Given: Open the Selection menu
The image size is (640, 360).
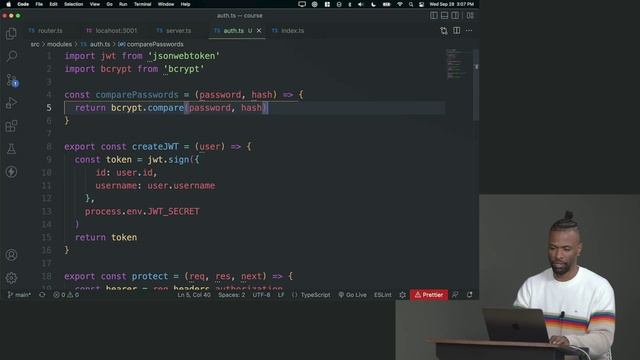Looking at the screenshot, I should click(x=73, y=4).
